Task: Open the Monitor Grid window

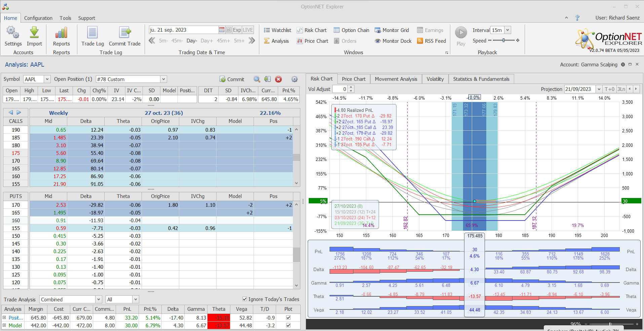Action: coord(392,30)
